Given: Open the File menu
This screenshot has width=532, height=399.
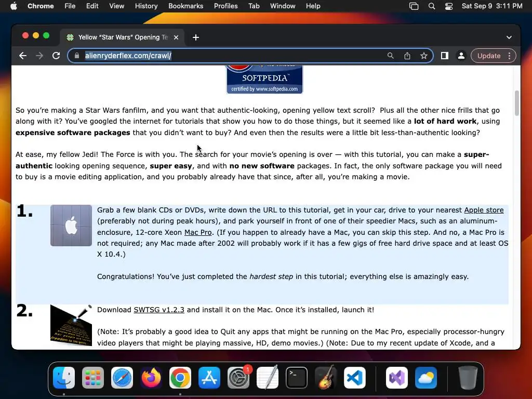Looking at the screenshot, I should 70,6.
